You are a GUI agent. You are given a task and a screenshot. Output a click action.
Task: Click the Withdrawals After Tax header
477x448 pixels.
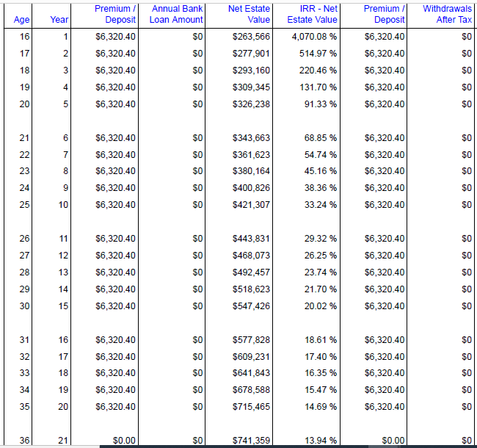pyautogui.click(x=447, y=14)
